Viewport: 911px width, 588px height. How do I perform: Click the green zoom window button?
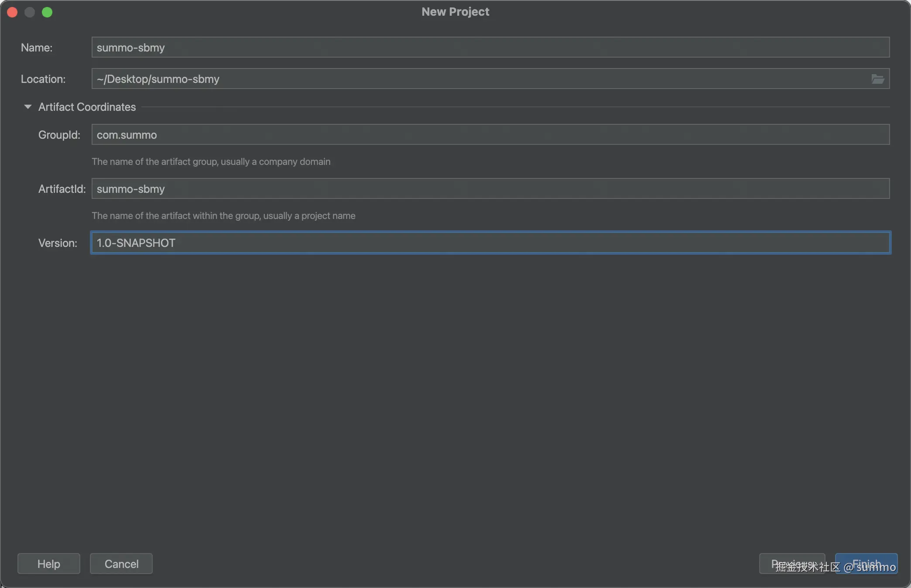[x=47, y=12]
